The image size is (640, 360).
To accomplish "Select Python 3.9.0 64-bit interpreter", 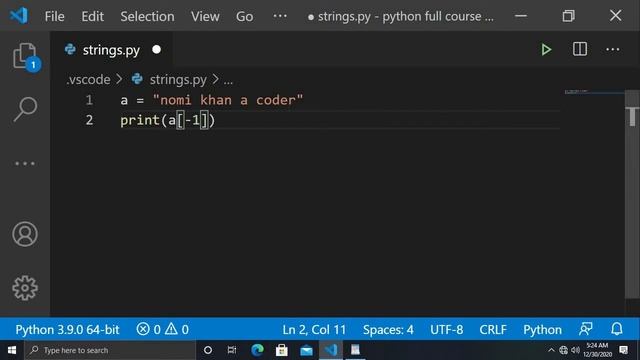I will (x=67, y=329).
